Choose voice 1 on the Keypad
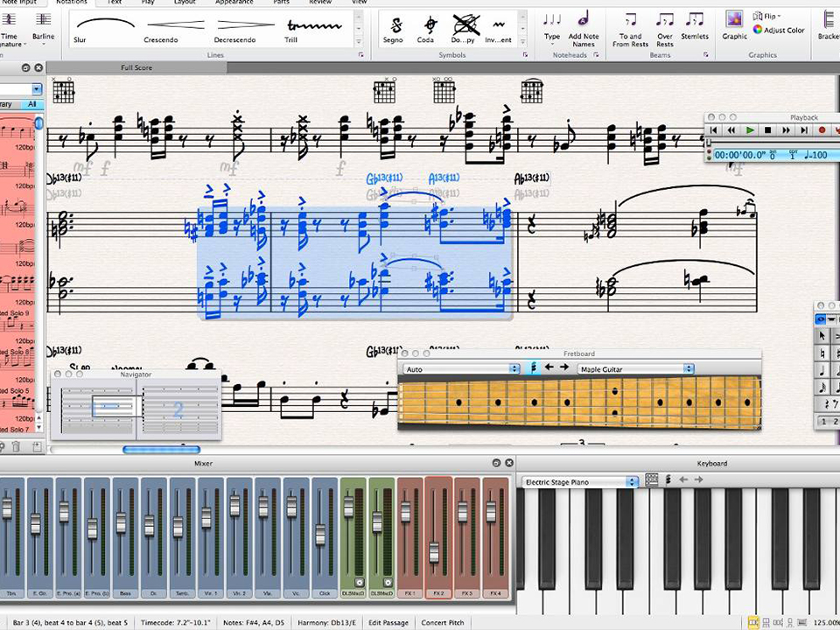Viewport: 840px width, 630px height. coord(823,422)
